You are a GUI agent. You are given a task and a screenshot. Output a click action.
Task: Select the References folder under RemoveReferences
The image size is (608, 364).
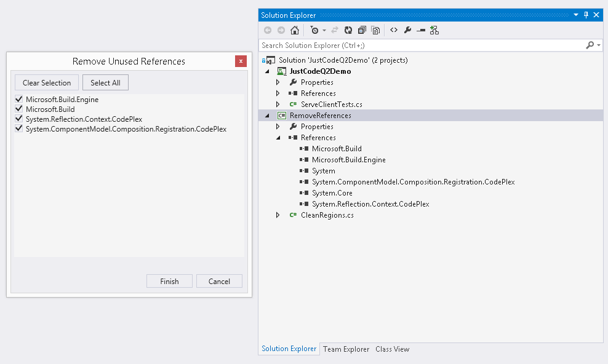[318, 138]
